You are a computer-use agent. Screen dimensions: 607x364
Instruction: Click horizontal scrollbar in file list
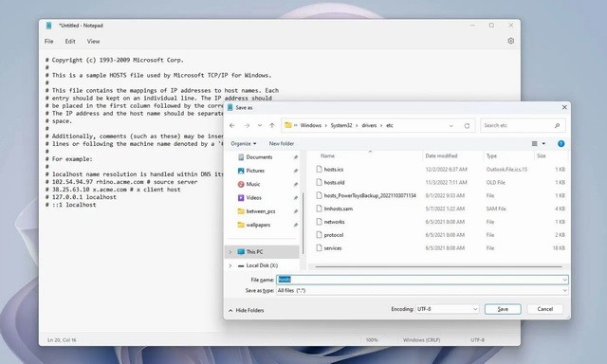point(438,266)
